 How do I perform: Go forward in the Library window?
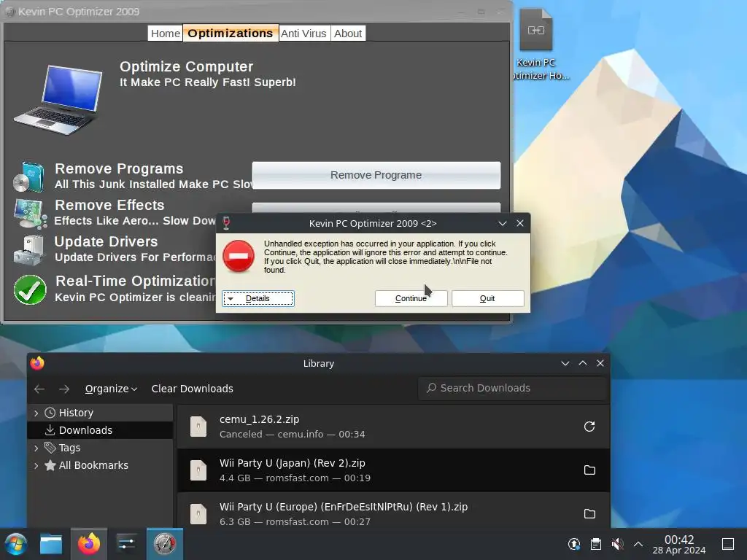click(x=64, y=389)
